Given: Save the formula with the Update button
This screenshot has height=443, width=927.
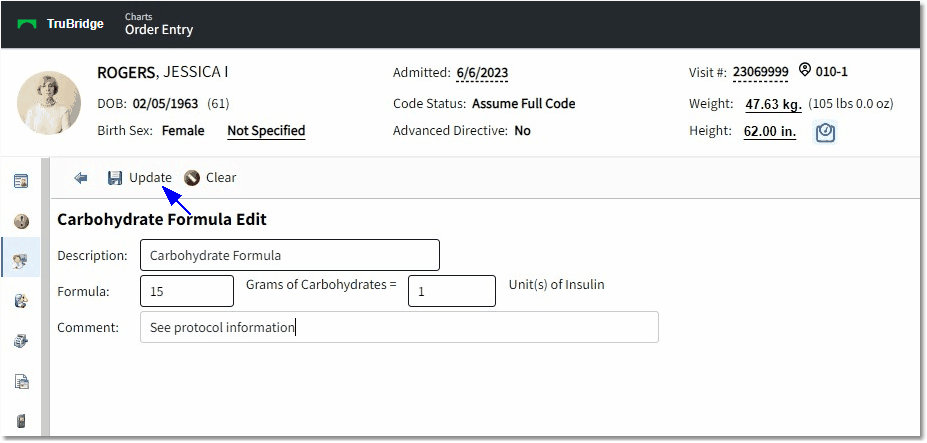Looking at the screenshot, I should tap(140, 178).
